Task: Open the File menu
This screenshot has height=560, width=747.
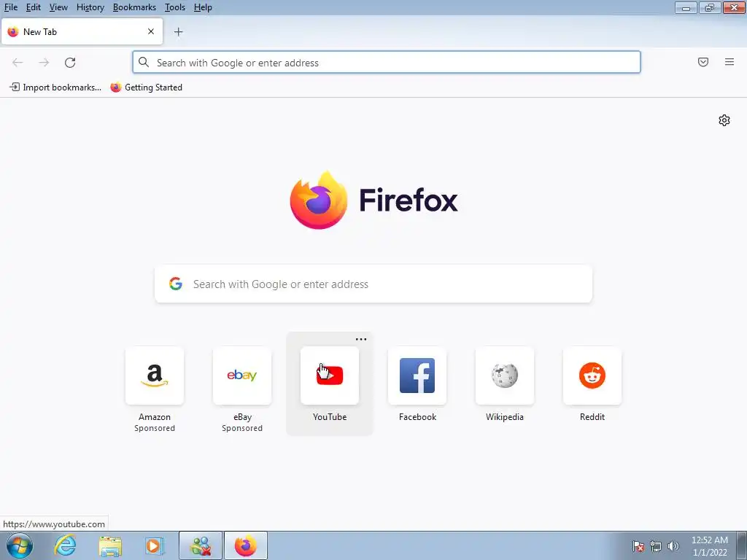Action: coord(10,7)
